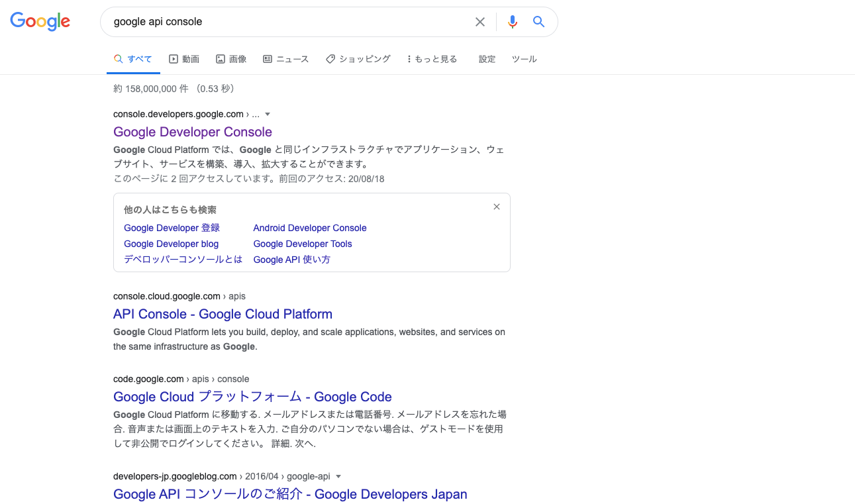Screen dimensions: 855x504
Task: Open Google Cloud プラットフォーム - Google Code
Action: click(x=252, y=397)
